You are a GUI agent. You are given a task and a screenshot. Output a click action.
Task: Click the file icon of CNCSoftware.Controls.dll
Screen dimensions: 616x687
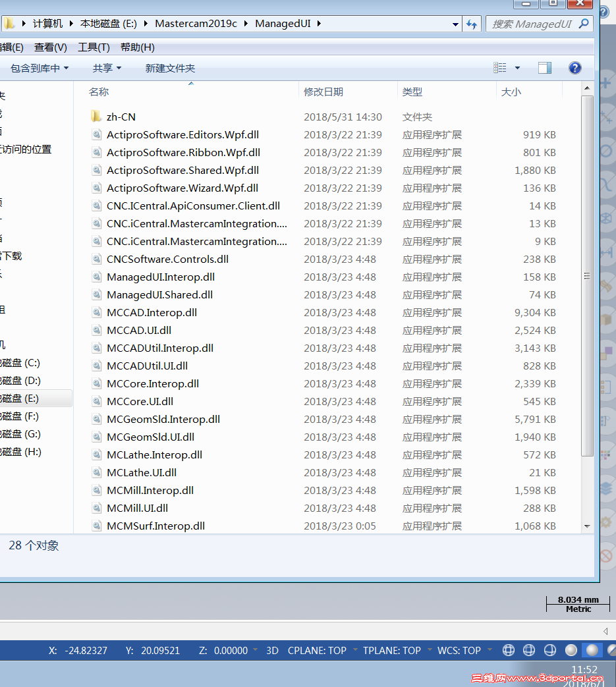(x=96, y=259)
